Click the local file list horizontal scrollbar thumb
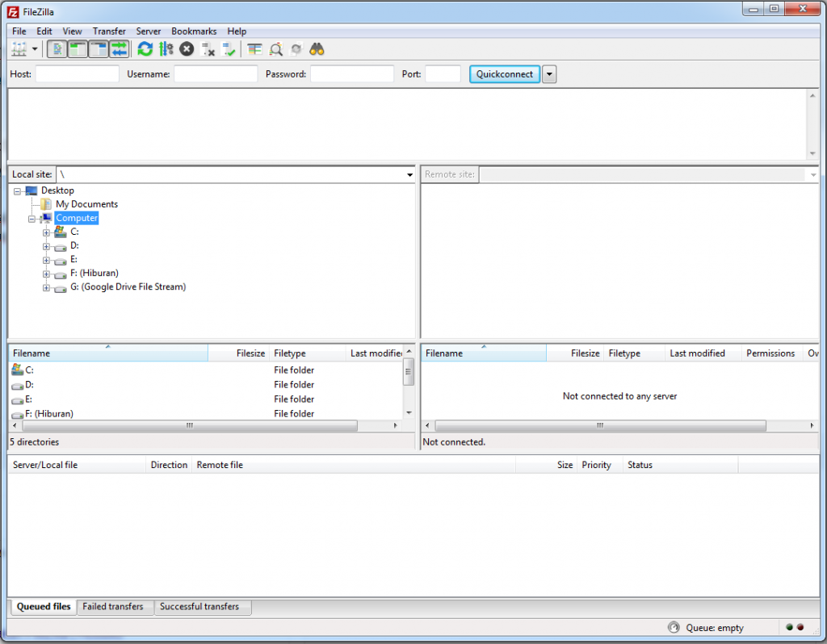This screenshot has height=644, width=827. [189, 425]
